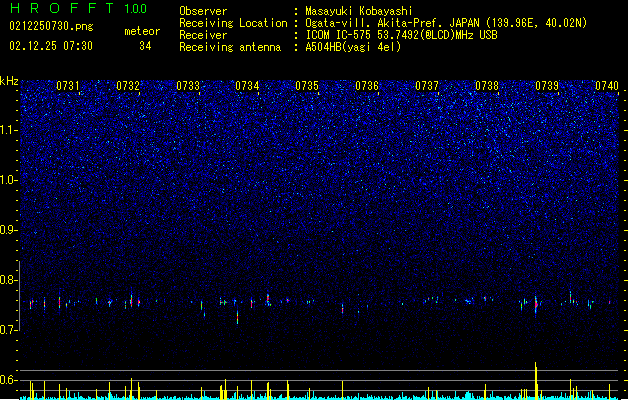
Task: Click the 0737 time marker
Action: (427, 86)
